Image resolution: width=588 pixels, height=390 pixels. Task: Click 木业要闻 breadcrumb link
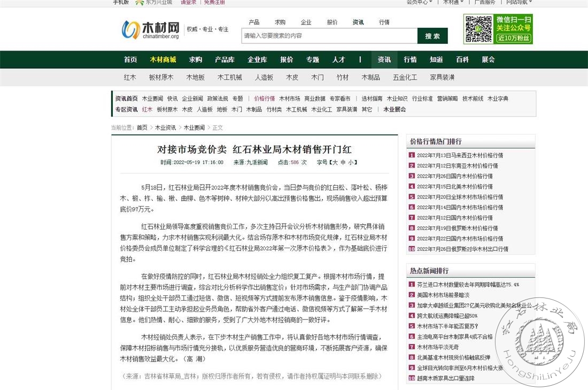point(194,128)
